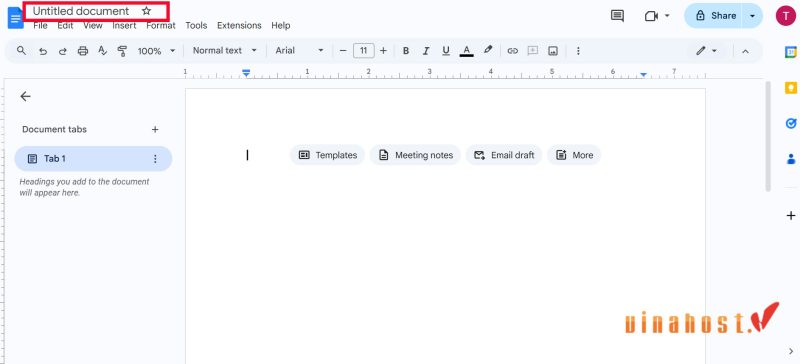800x364 pixels.
Task: Click the left indent marker on ruler
Action: coord(246,75)
